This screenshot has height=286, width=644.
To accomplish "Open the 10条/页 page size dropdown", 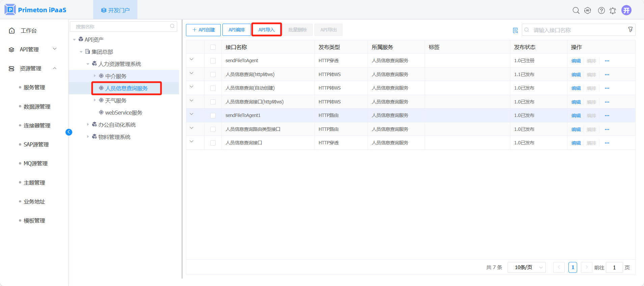I will [x=527, y=267].
